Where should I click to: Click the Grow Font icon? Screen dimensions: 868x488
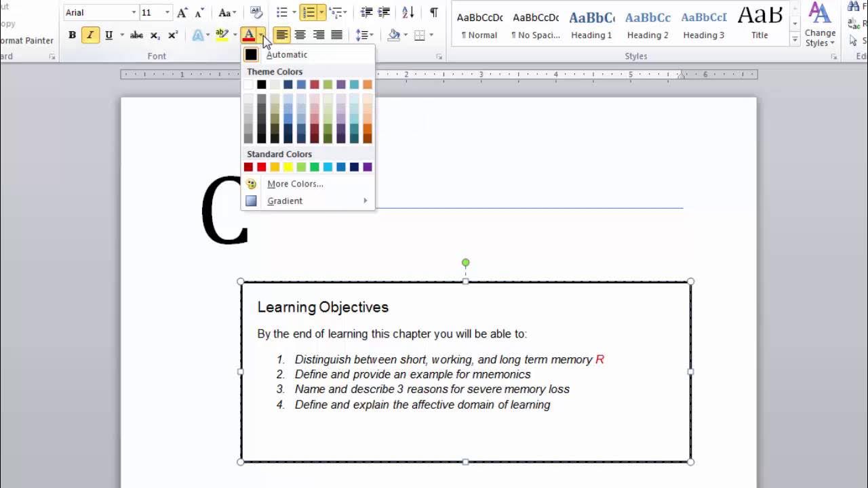(182, 13)
